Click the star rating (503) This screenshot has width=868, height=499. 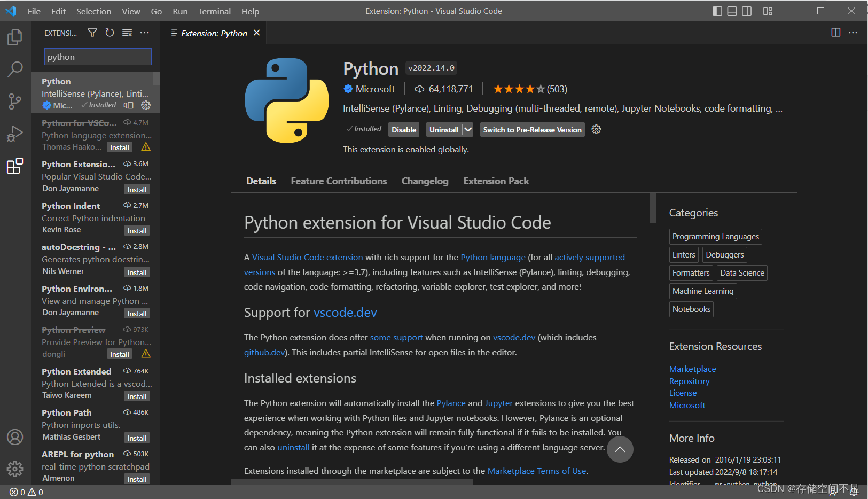coord(530,89)
